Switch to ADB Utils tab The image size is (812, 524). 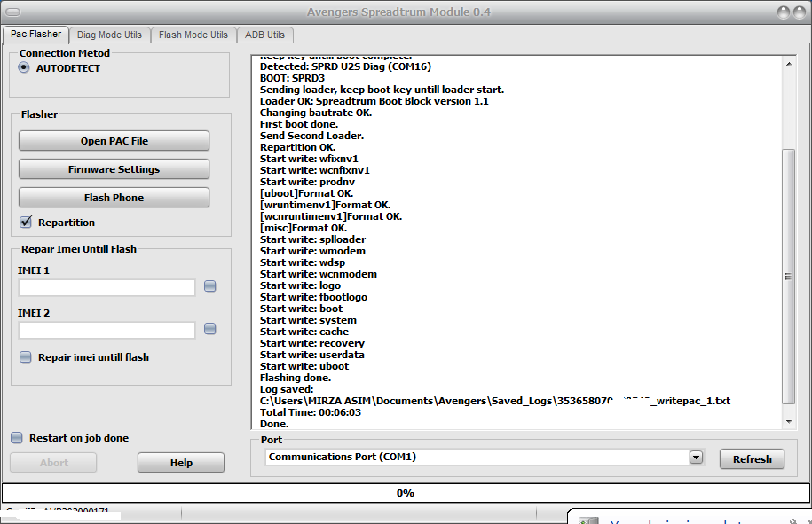[264, 35]
